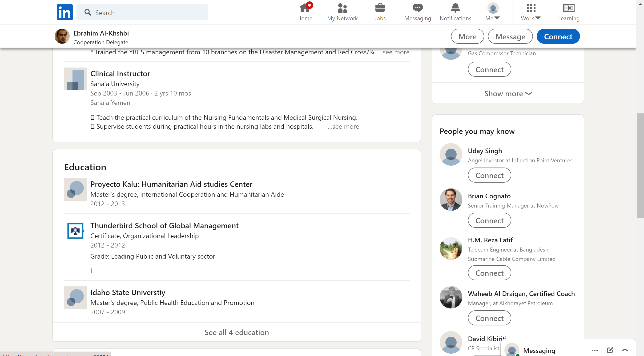This screenshot has height=356, width=644.
Task: Expand the Work apps dropdown
Action: tap(531, 12)
